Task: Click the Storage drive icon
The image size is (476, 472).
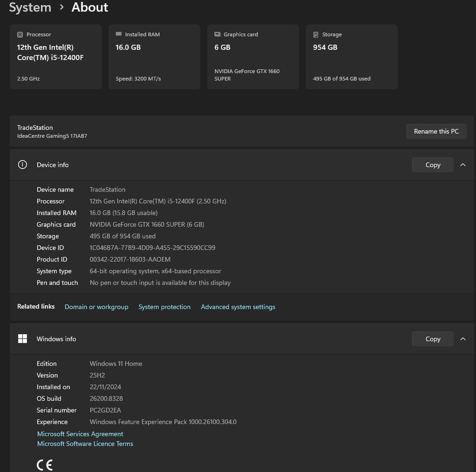Action: click(x=316, y=35)
